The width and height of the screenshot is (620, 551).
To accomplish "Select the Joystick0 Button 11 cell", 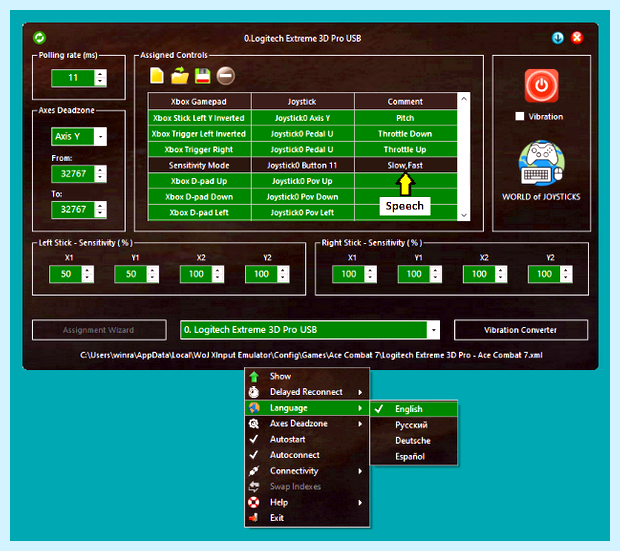I will click(302, 165).
